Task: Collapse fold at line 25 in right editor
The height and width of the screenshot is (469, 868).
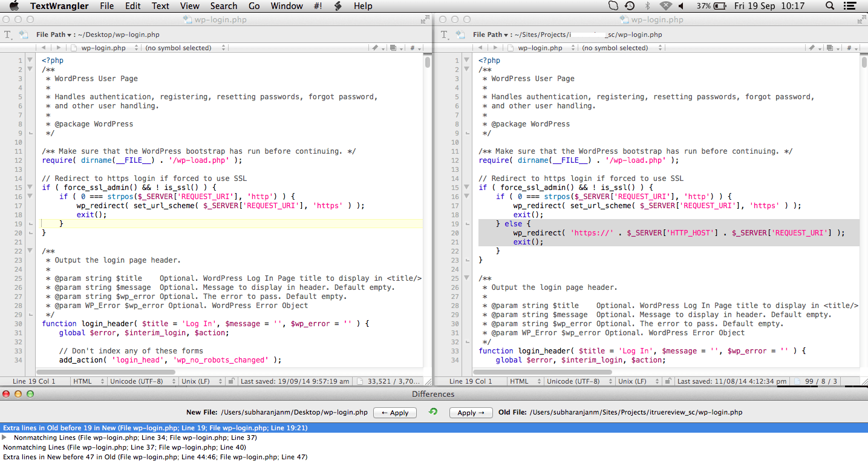Action: coord(466,278)
